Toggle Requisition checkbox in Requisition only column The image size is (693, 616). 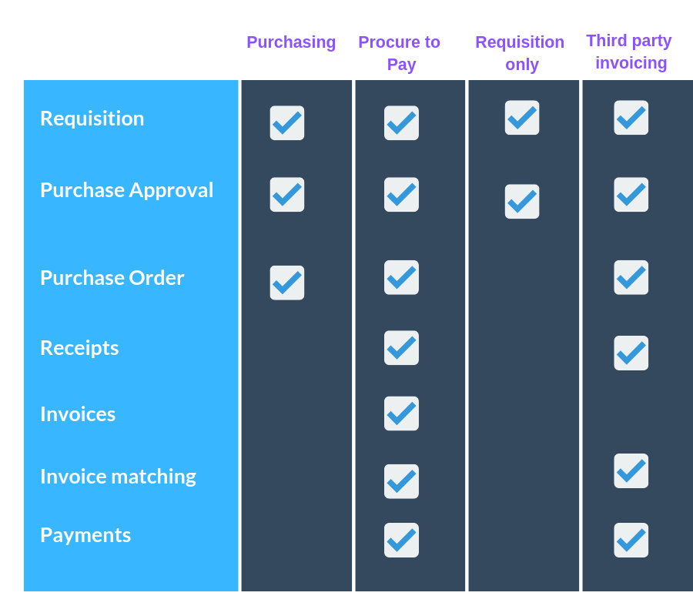[522, 118]
